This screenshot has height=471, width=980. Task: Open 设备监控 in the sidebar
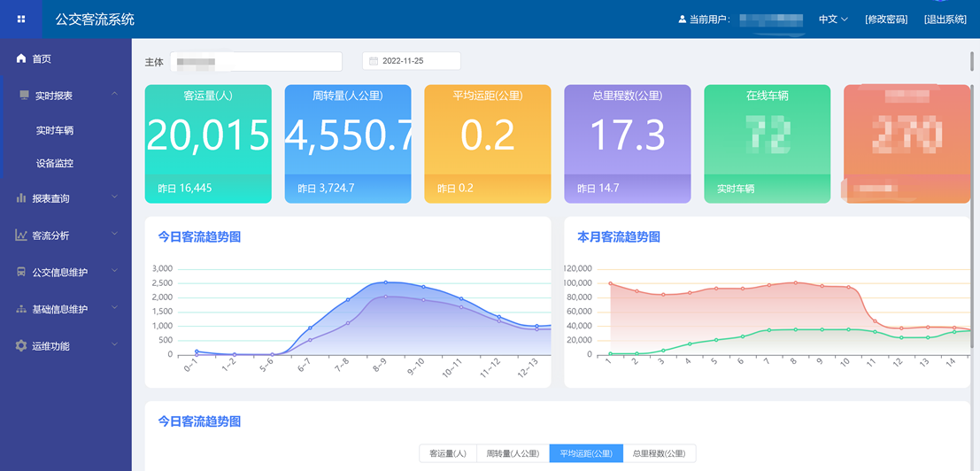[x=55, y=164]
